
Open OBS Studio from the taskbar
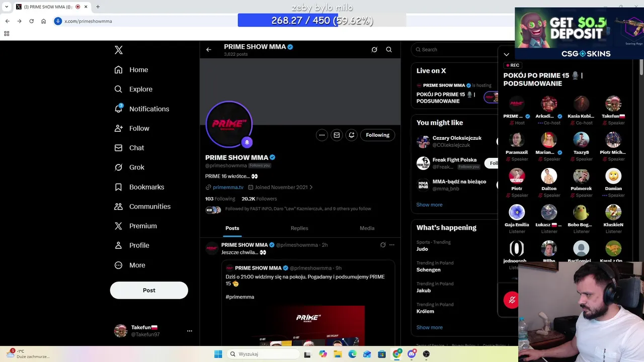(426, 354)
